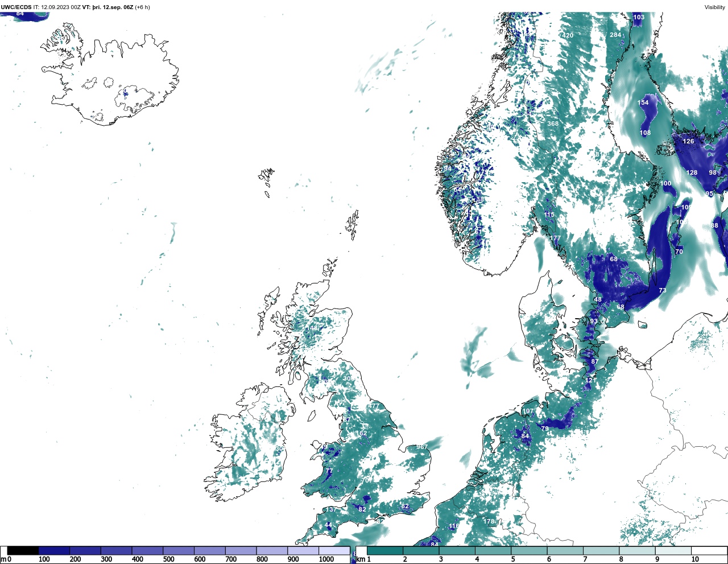
Task: Select the legend swatch between 5 and 6 km
Action: pyautogui.click(x=530, y=551)
